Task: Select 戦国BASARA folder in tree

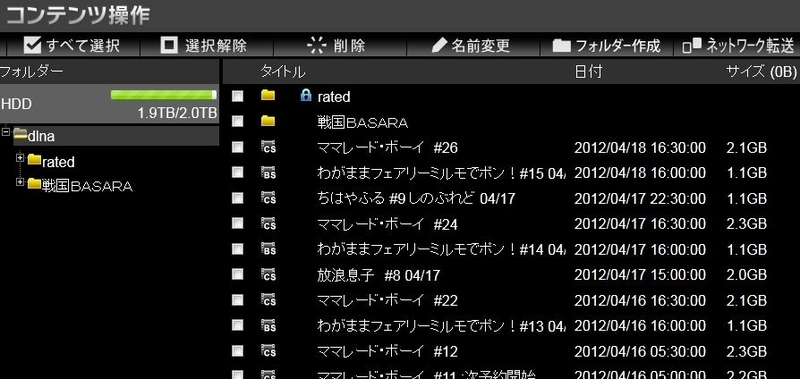Action: [87, 186]
